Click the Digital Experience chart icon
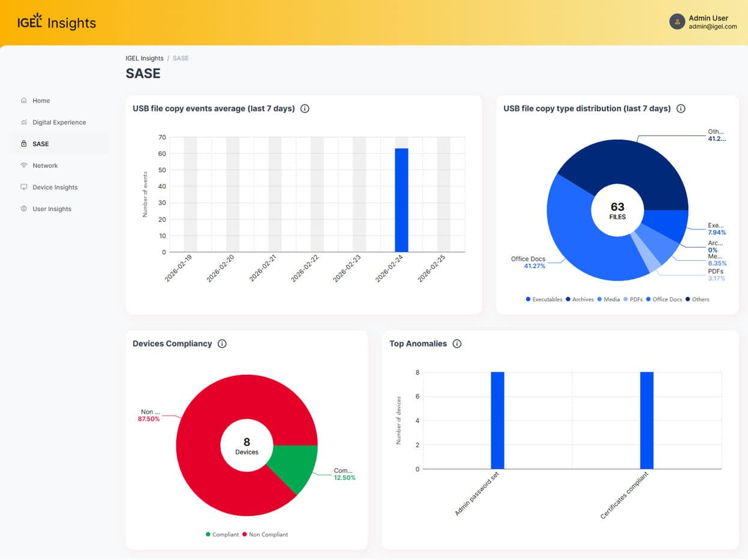This screenshot has width=748, height=560. pos(24,122)
